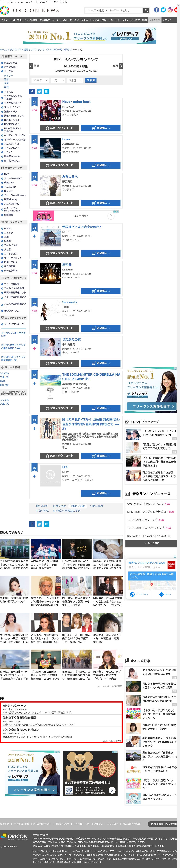Expand the 1月 month dropdown
This screenshot has width=180, height=868.
click(58, 80)
